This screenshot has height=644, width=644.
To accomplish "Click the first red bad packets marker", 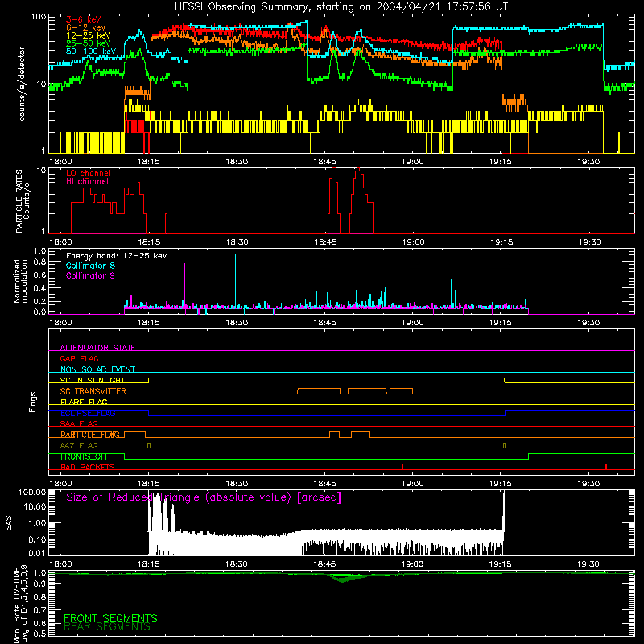I will pos(402,467).
